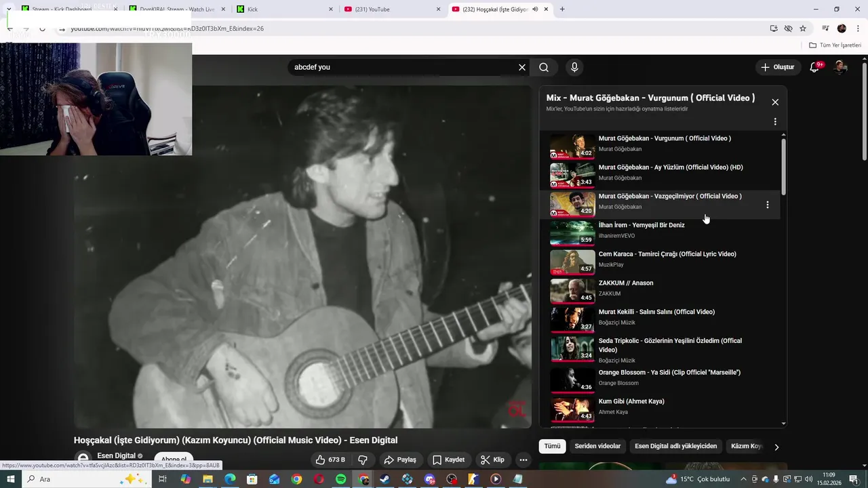This screenshot has height=488, width=868.
Task: Open Steam from the taskbar
Action: tap(385, 479)
